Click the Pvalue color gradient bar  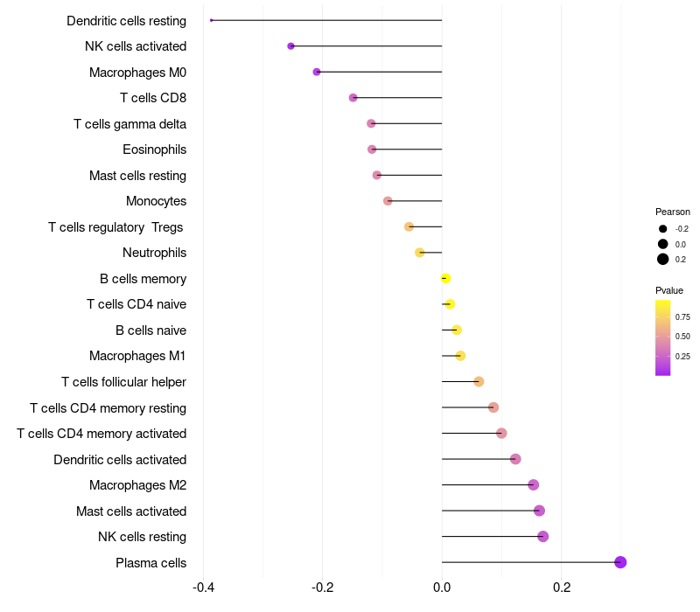(662, 337)
